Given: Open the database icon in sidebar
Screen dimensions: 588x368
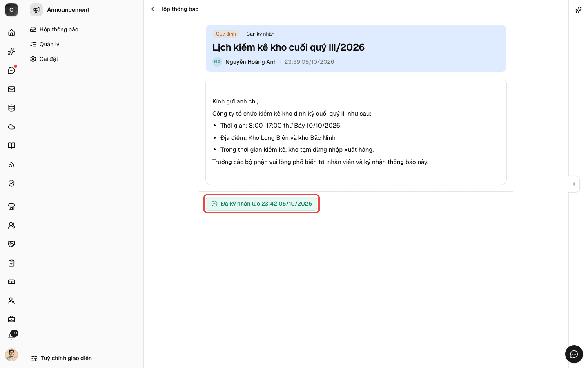Looking at the screenshot, I should [11, 108].
